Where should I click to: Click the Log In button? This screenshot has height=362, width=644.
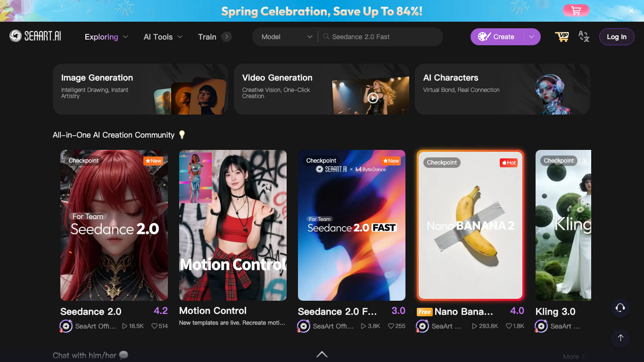617,37
